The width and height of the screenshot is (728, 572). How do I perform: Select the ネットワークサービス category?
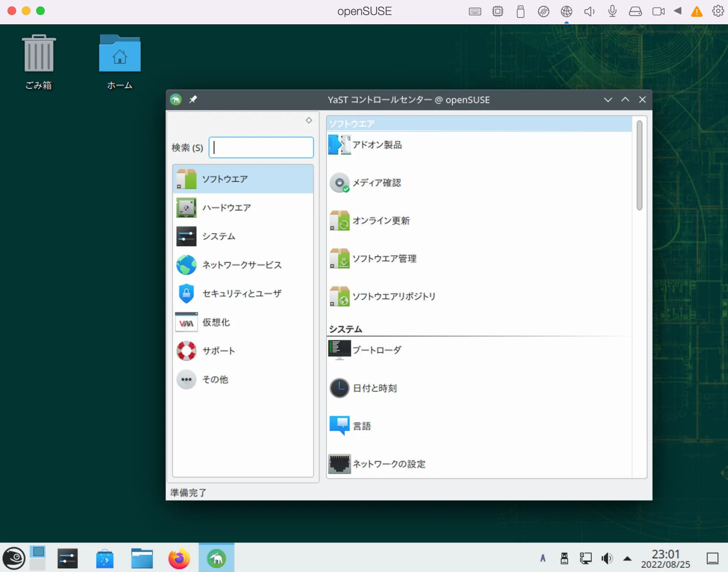coord(242,265)
